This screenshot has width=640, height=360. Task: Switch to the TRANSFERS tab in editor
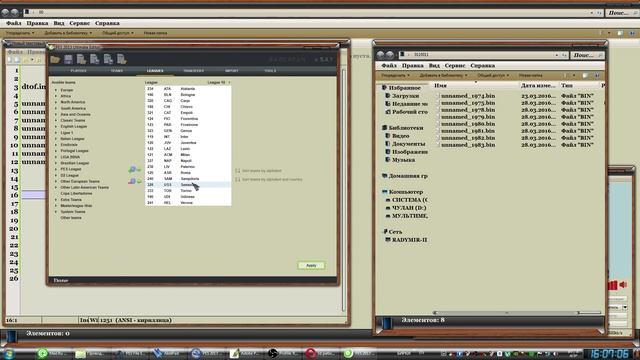point(193,71)
